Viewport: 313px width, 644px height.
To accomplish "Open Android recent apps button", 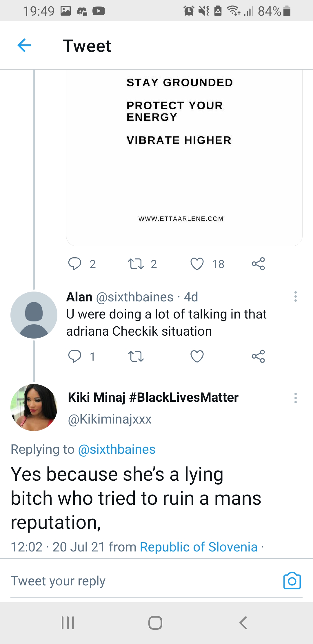I will click(68, 623).
